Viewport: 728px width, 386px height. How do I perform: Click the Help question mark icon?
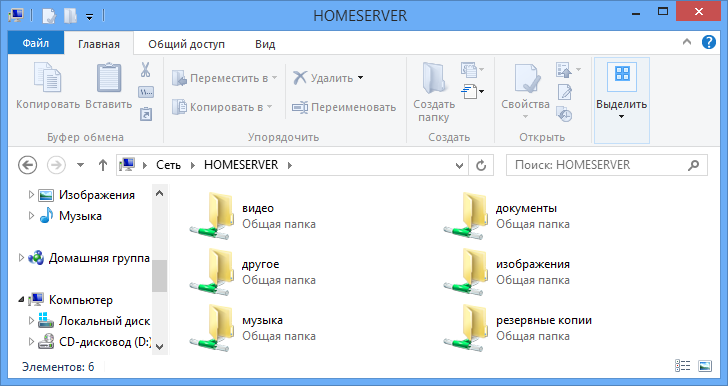coord(708,42)
